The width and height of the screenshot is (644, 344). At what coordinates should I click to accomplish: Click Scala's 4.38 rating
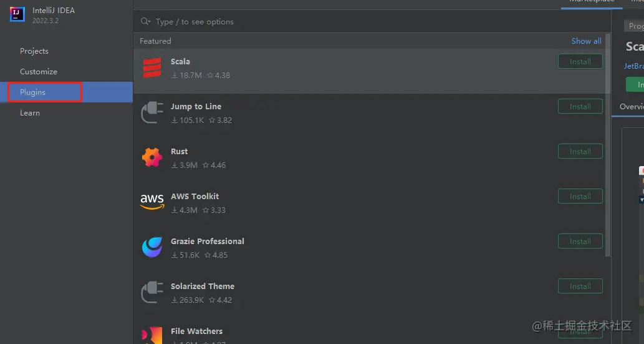click(x=218, y=76)
